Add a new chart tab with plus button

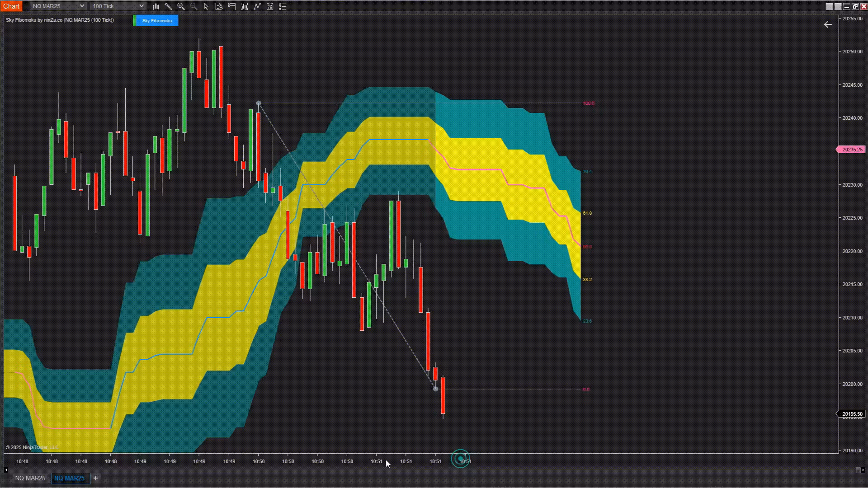95,478
